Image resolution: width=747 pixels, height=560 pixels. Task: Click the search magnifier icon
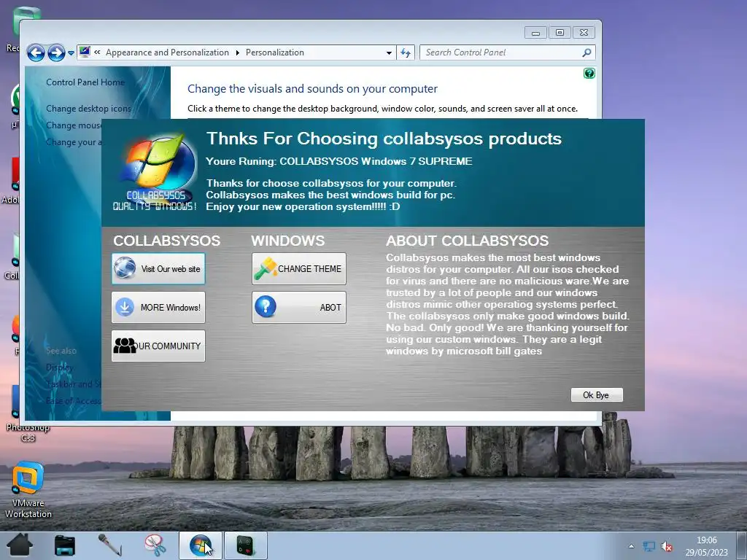(587, 52)
